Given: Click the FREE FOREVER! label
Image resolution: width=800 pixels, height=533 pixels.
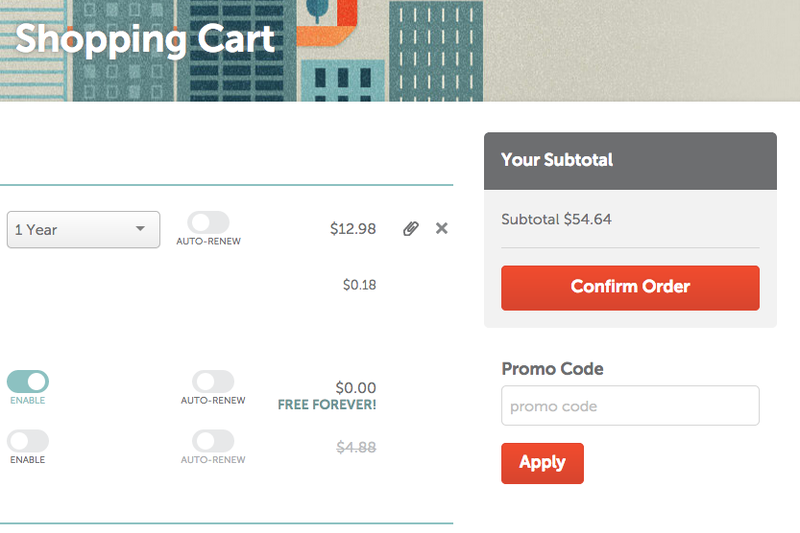Looking at the screenshot, I should 327,405.
